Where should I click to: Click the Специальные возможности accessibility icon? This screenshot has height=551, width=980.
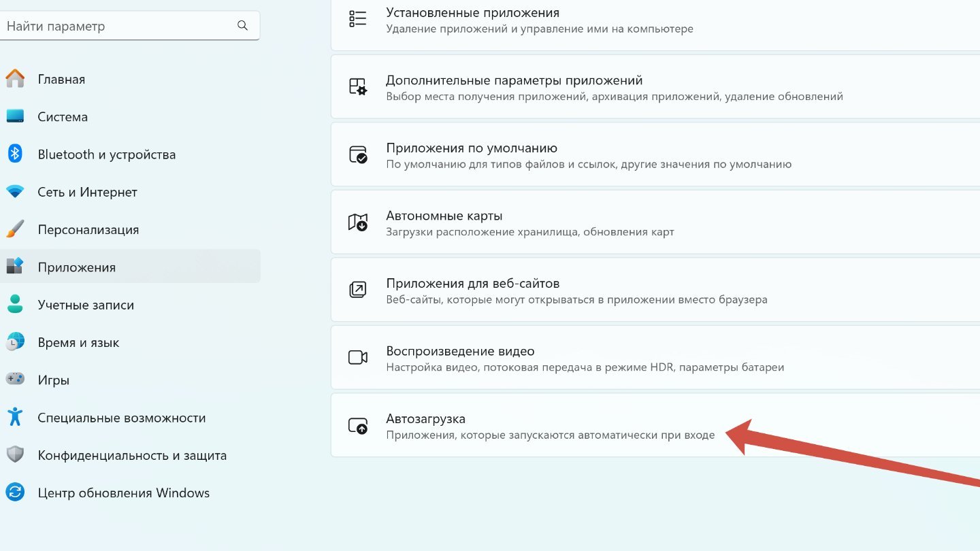point(15,417)
